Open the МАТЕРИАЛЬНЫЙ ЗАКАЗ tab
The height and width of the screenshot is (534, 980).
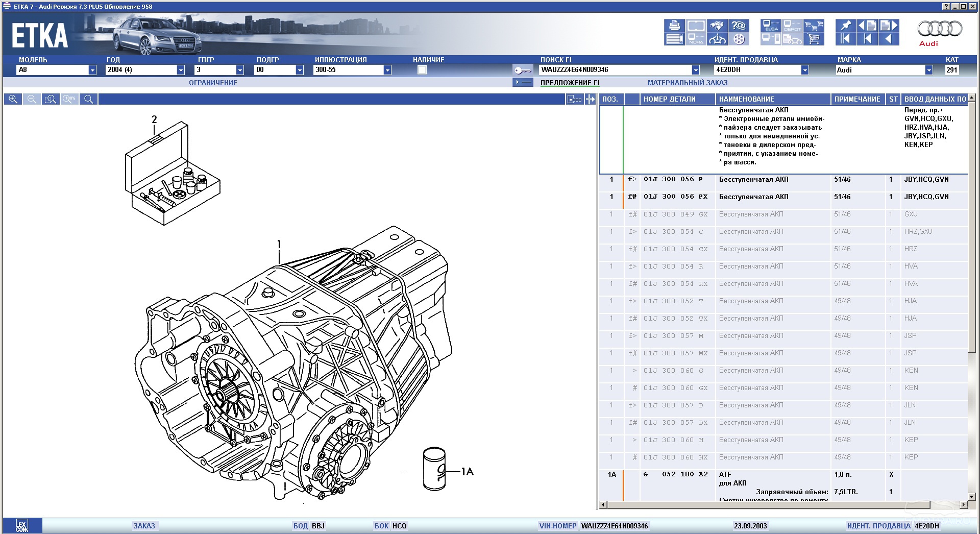(688, 83)
